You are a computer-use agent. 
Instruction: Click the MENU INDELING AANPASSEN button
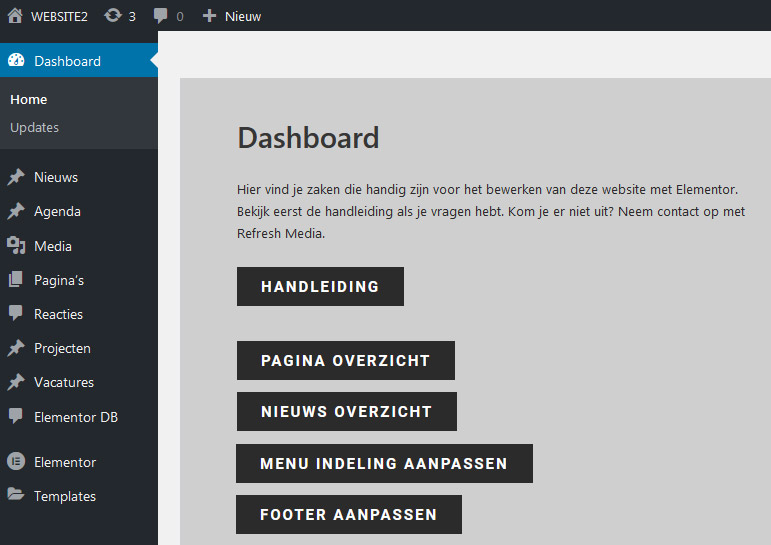[x=384, y=464]
